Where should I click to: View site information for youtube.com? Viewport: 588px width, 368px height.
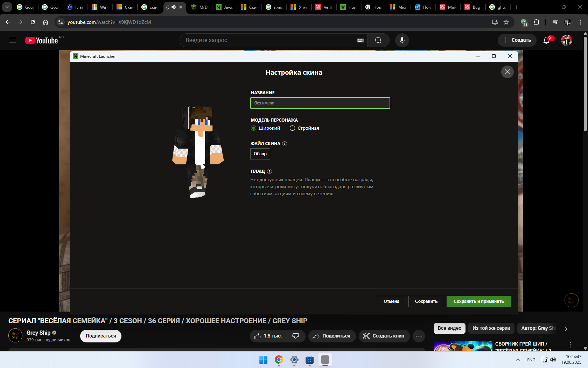[61, 22]
